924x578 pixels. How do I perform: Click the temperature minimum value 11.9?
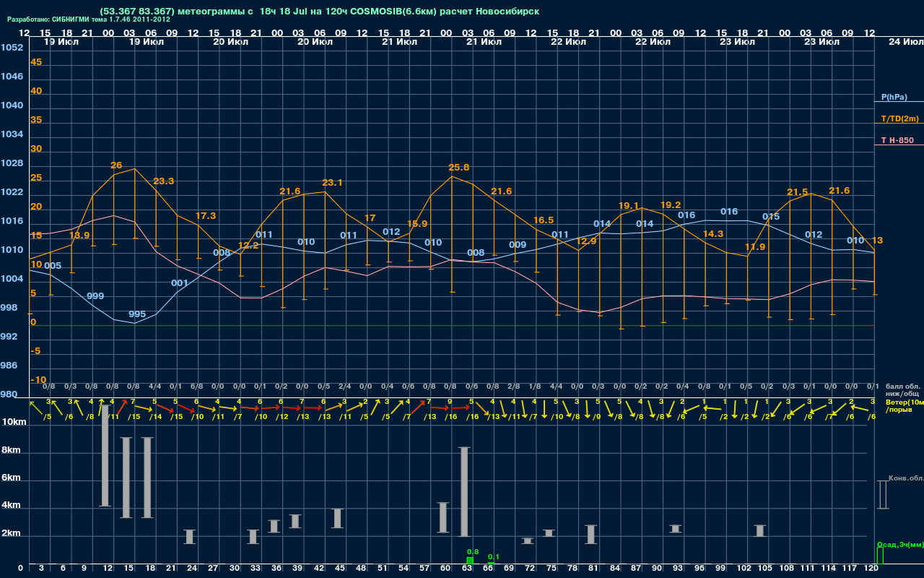pyautogui.click(x=755, y=246)
